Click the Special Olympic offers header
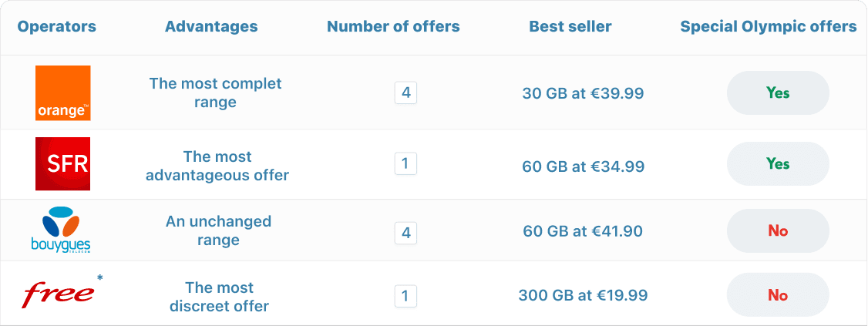 coord(769,26)
